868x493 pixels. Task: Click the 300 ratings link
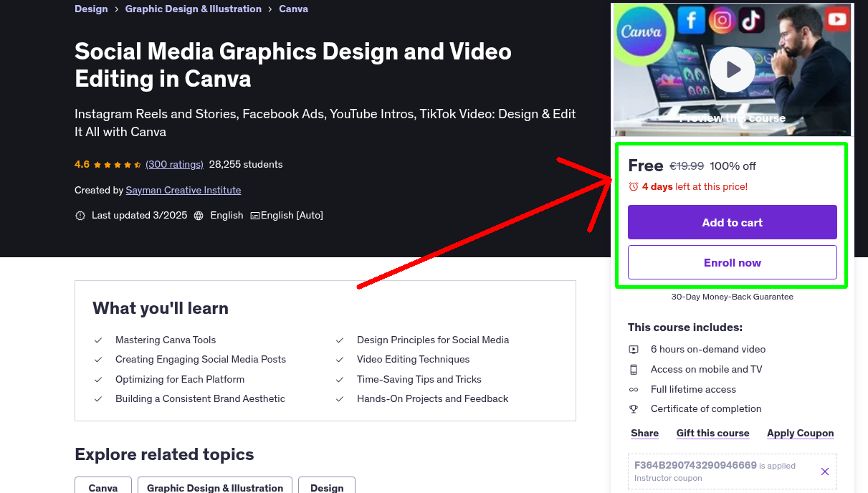click(174, 164)
